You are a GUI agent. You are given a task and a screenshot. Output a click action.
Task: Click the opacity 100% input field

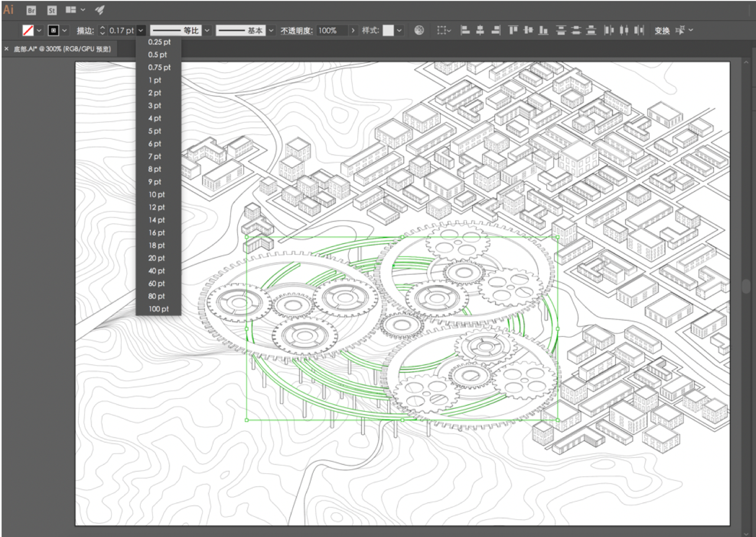[332, 30]
